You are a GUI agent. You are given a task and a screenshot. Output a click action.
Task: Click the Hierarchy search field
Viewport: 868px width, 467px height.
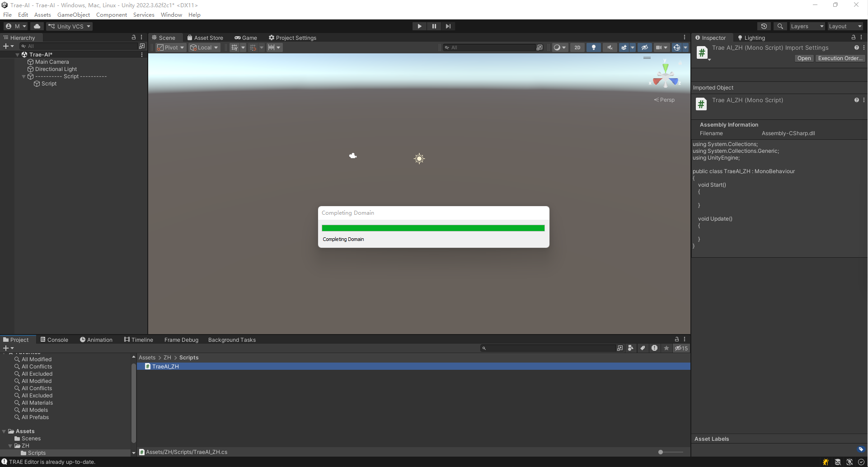pyautogui.click(x=80, y=46)
